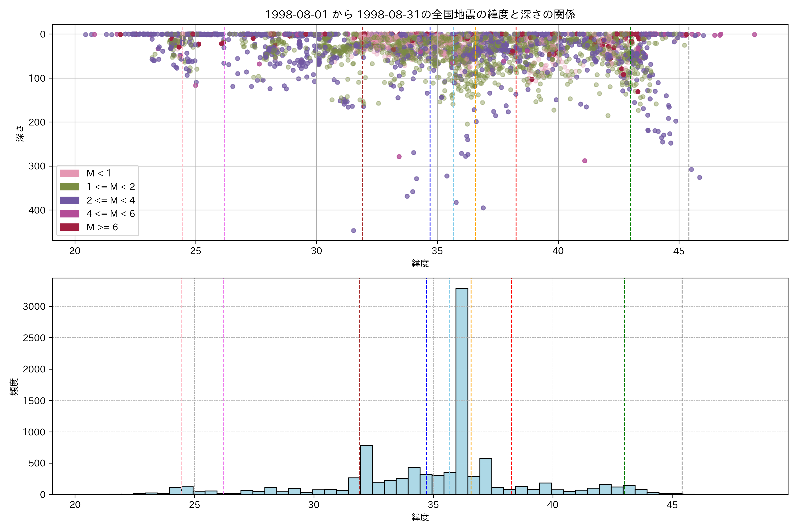Click the 緯度 x-axis label under the histogram

coord(420,517)
